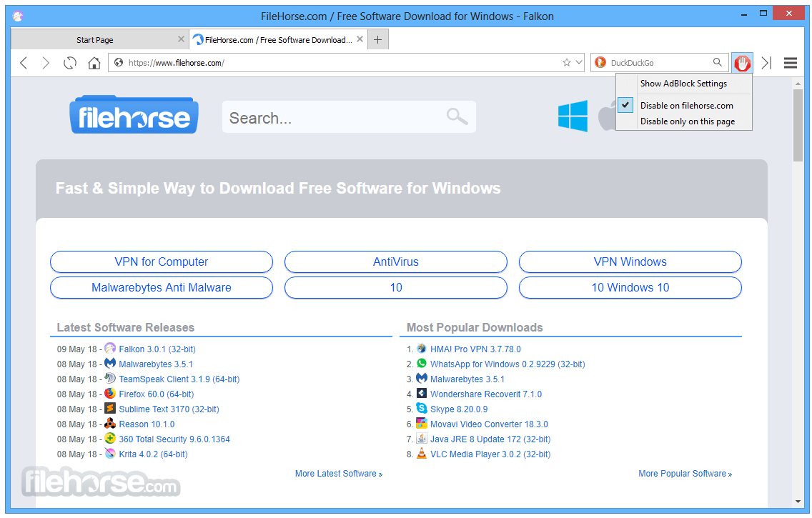The width and height of the screenshot is (812, 518).
Task: Open a new tab with plus button
Action: point(378,39)
